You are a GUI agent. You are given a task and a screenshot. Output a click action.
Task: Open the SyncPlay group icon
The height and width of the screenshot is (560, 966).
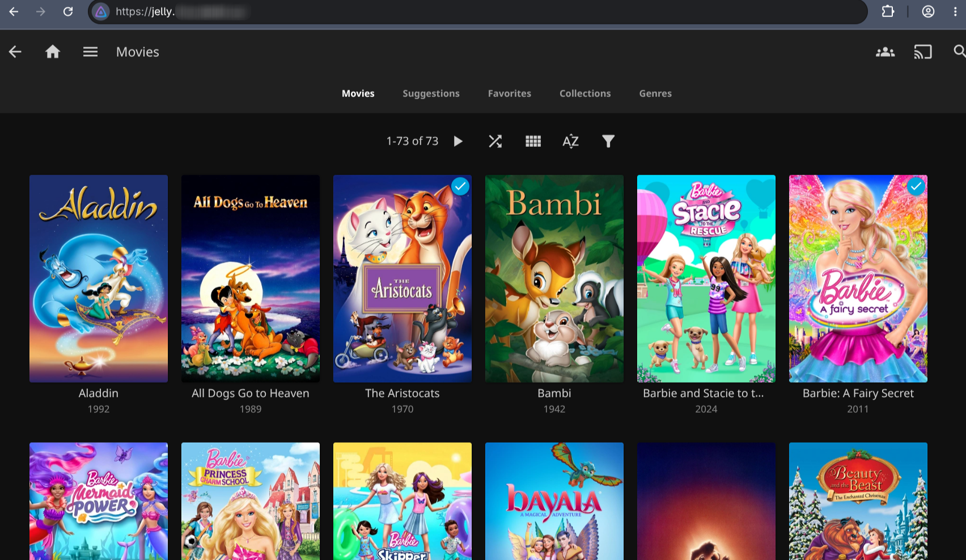885,52
